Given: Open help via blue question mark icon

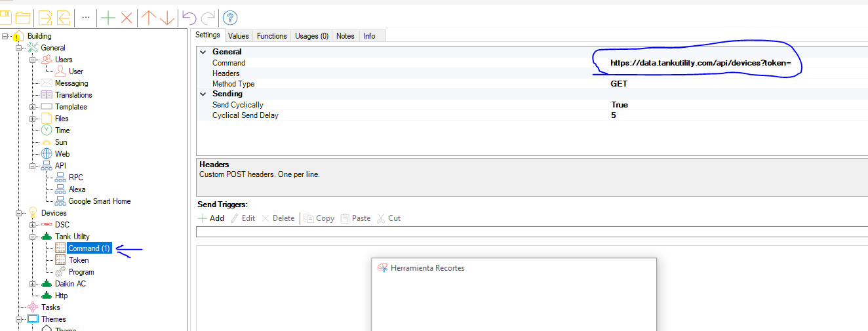Looking at the screenshot, I should pyautogui.click(x=230, y=18).
